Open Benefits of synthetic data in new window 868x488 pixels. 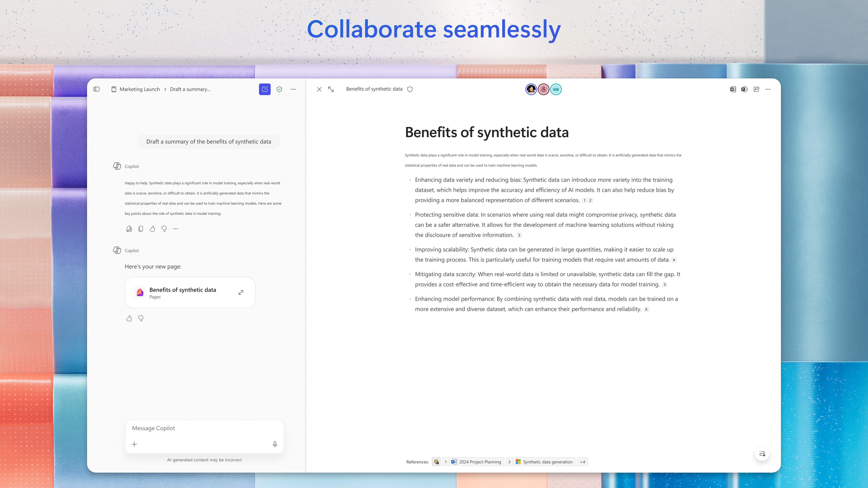point(241,292)
